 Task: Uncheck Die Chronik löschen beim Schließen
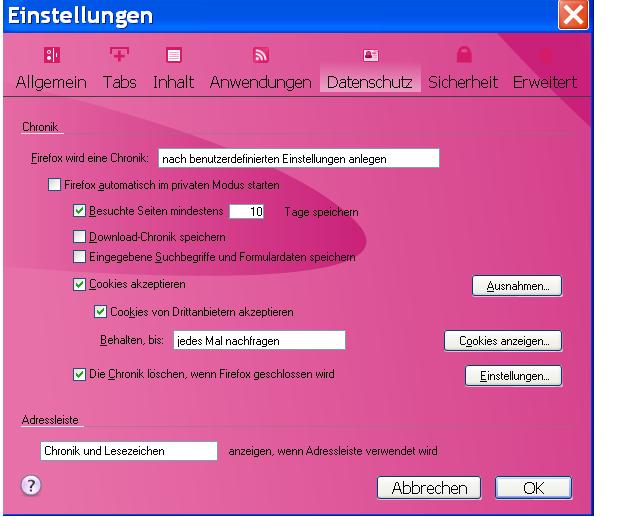(79, 374)
